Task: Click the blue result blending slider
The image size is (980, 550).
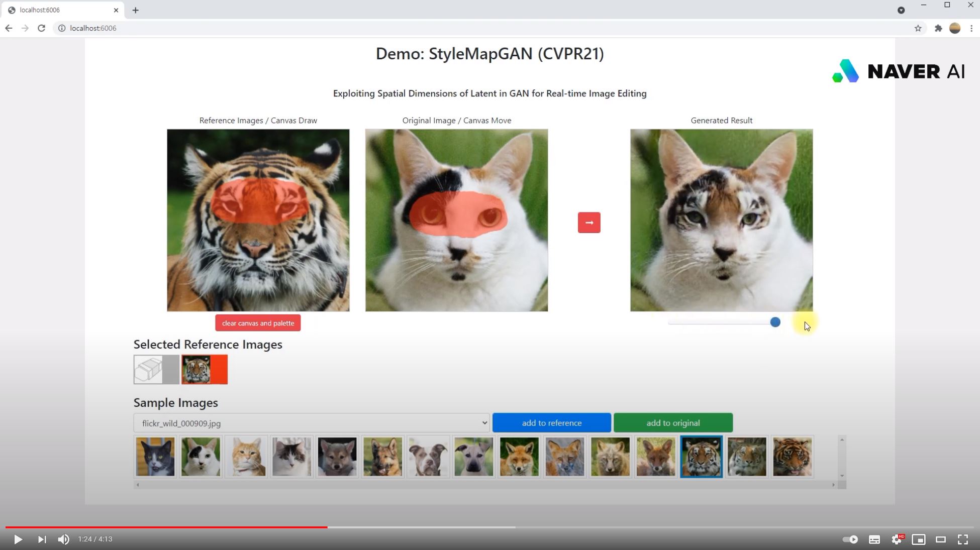Action: click(775, 322)
